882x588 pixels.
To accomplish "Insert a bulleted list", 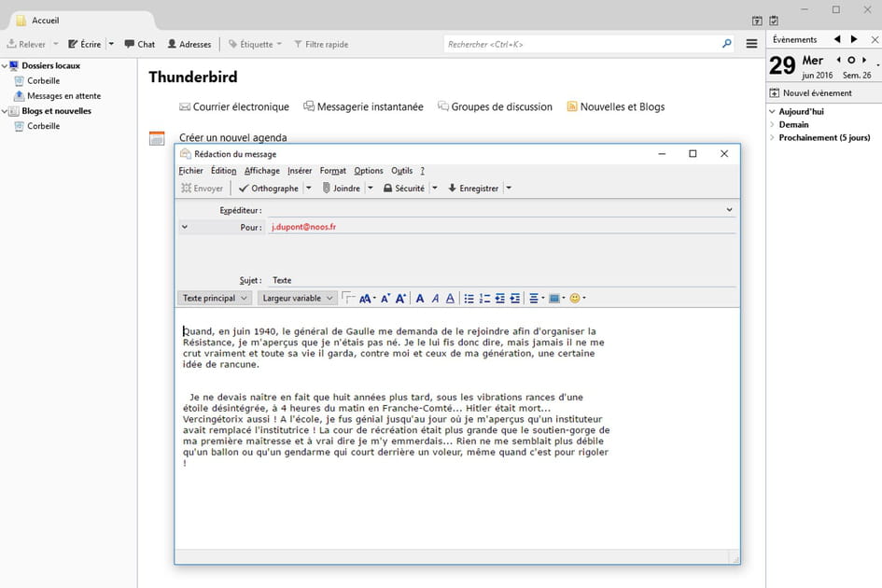I will [x=469, y=299].
